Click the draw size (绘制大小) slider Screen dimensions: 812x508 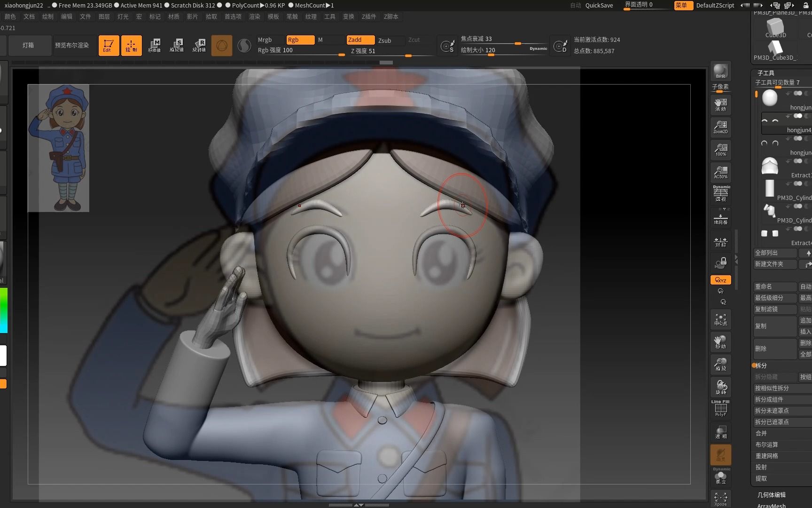tap(504, 50)
